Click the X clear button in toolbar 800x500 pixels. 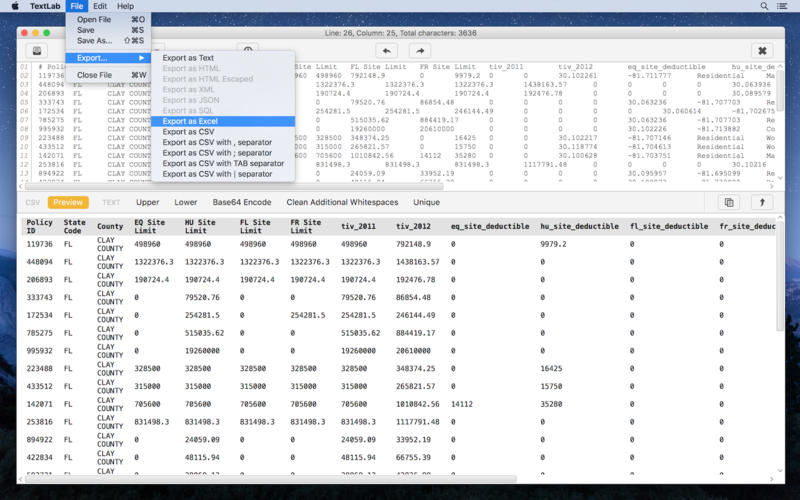pyautogui.click(x=762, y=51)
